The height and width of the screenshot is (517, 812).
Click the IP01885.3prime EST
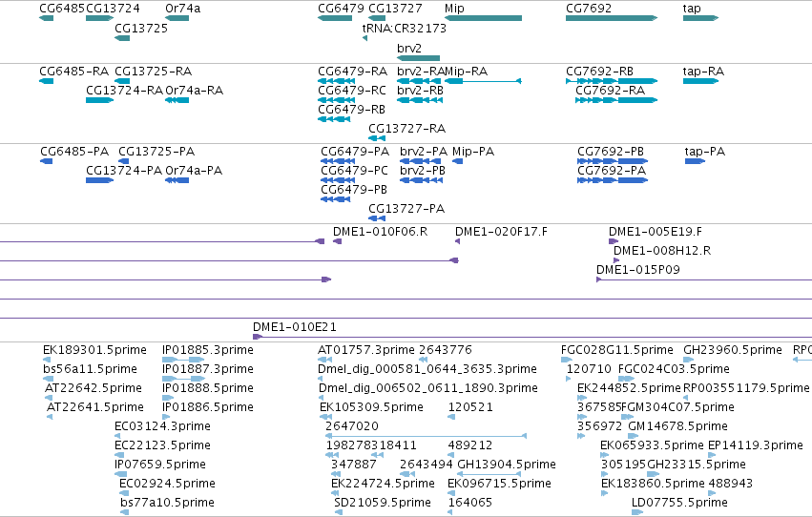(183, 360)
